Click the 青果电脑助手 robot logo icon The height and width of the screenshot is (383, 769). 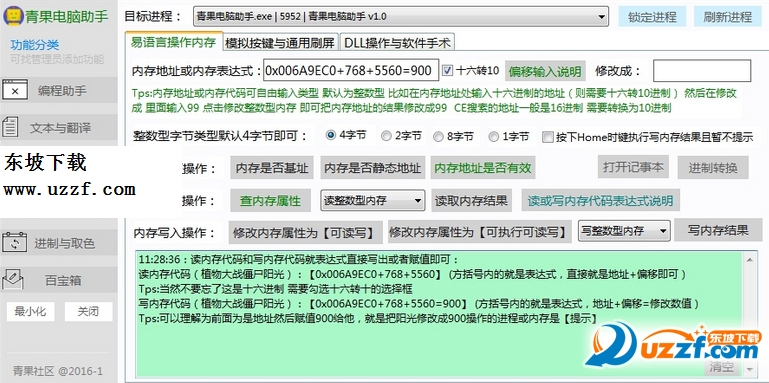tap(13, 17)
